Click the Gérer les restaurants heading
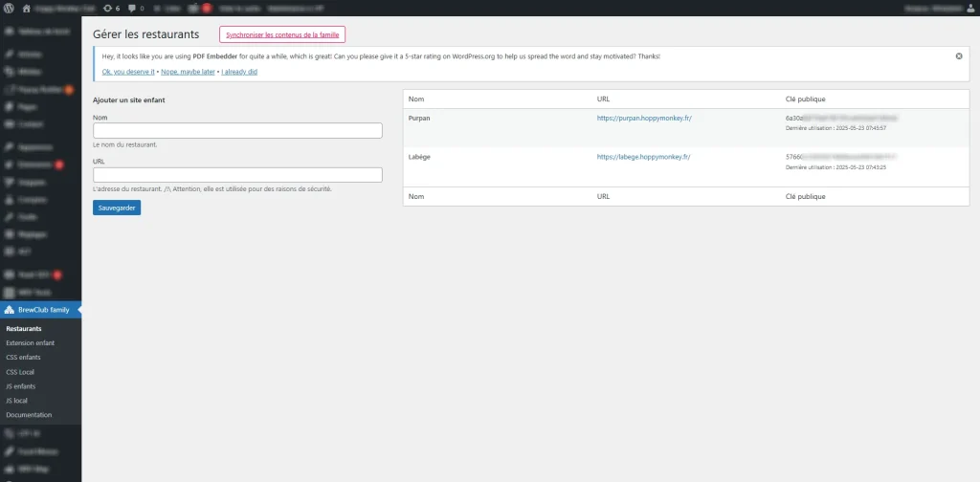The width and height of the screenshot is (980, 482). pos(146,34)
